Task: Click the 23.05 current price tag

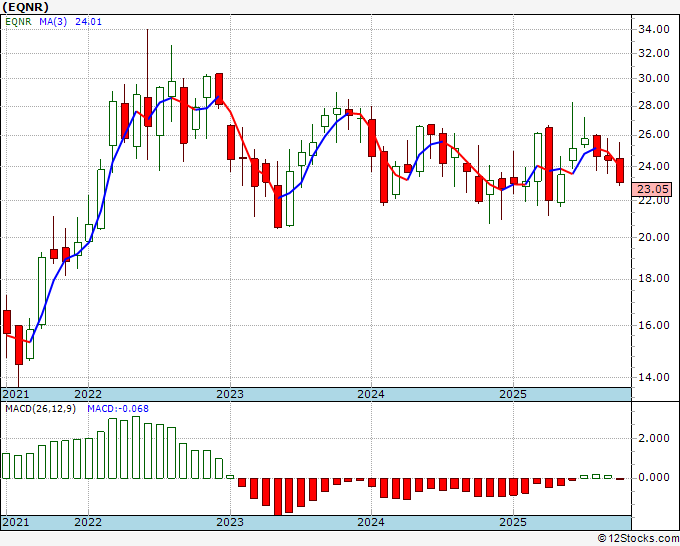Action: point(653,189)
